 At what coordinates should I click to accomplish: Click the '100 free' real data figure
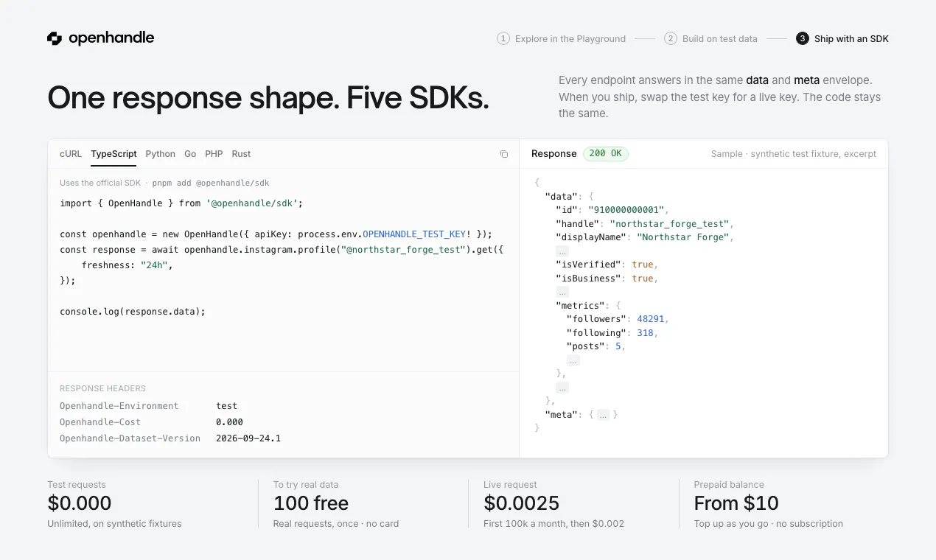[311, 503]
